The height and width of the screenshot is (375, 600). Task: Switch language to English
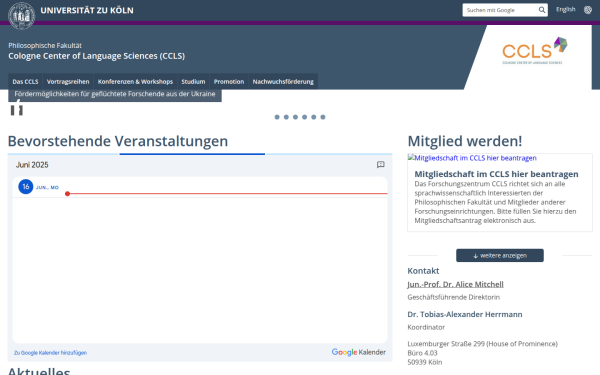(566, 10)
